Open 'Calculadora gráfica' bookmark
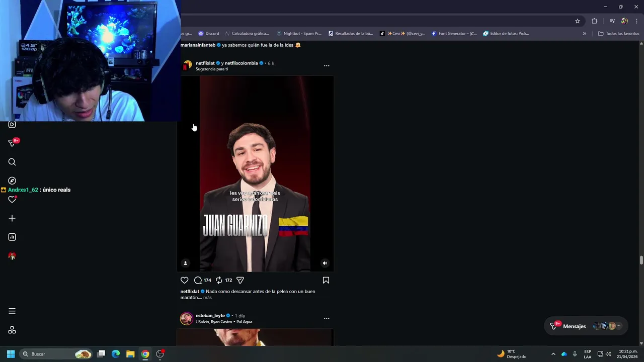644x362 pixels. tap(247, 34)
